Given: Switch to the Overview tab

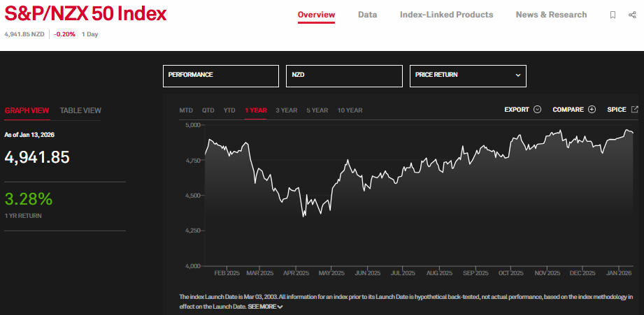Looking at the screenshot, I should (x=316, y=15).
